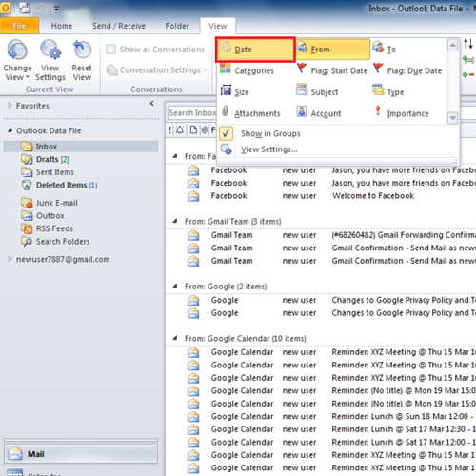Sort by the Icon column header
Viewport: 476px width, 476px height.
coord(193,129)
